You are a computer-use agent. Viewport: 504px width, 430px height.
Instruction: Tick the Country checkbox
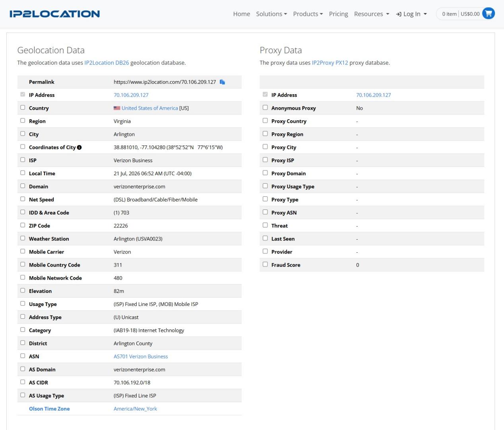23,108
